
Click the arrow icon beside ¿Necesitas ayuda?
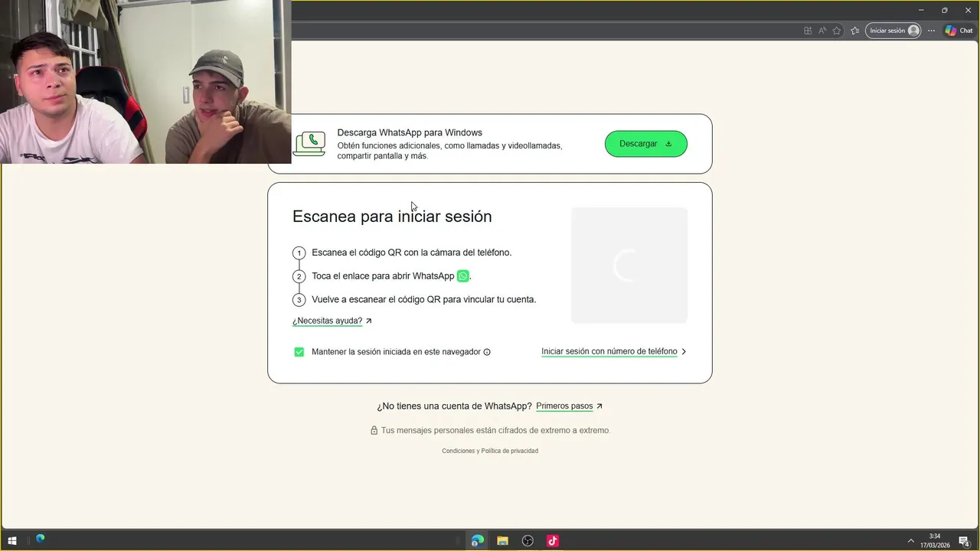[369, 321]
